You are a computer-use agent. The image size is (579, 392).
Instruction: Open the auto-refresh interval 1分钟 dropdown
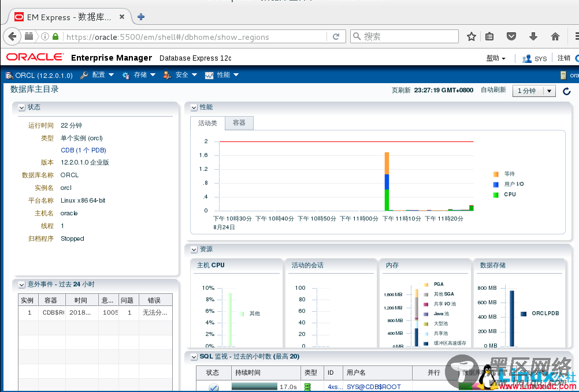pos(534,91)
